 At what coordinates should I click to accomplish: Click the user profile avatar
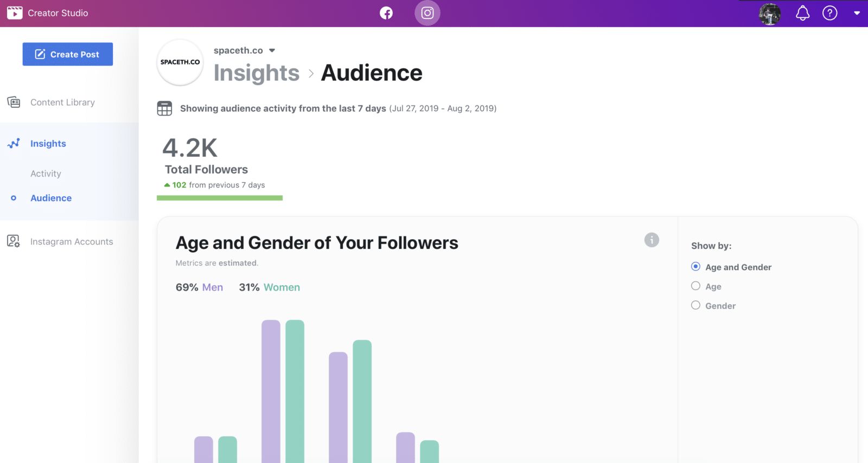point(769,14)
